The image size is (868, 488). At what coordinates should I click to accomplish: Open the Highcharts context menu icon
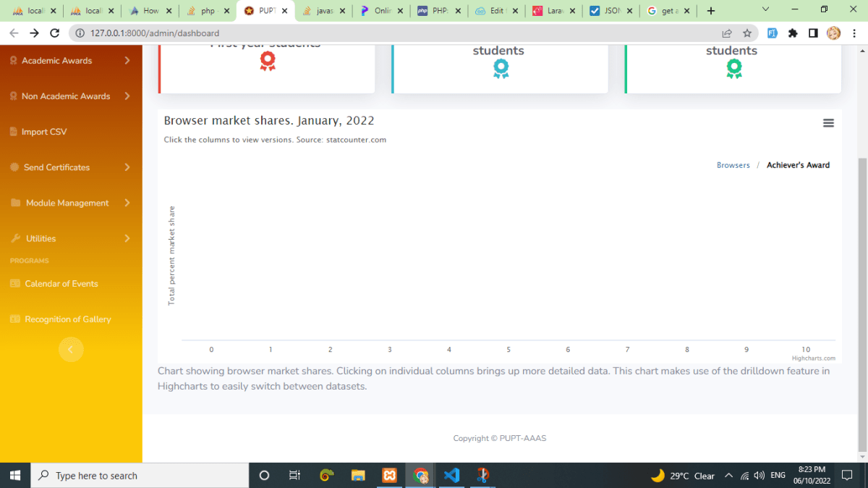pos(828,123)
